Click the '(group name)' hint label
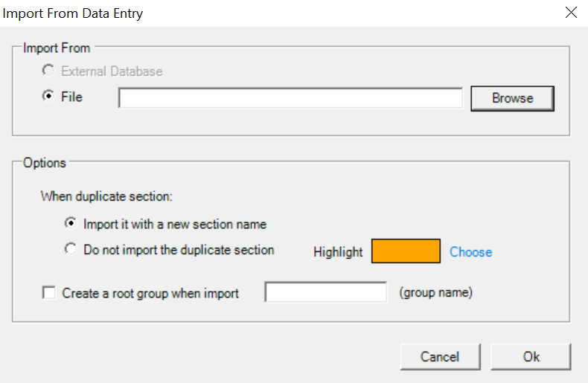 tap(436, 292)
